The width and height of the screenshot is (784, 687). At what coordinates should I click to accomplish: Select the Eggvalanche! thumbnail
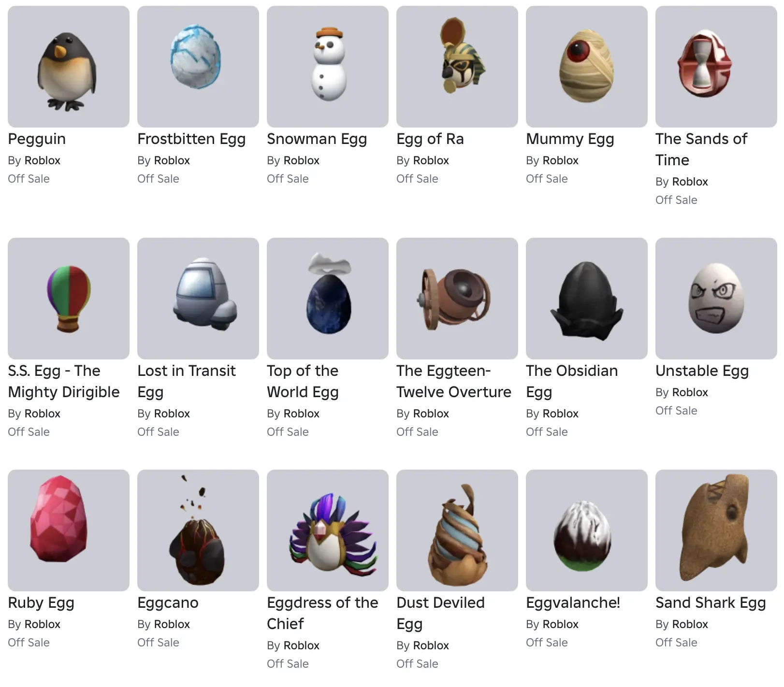(587, 530)
